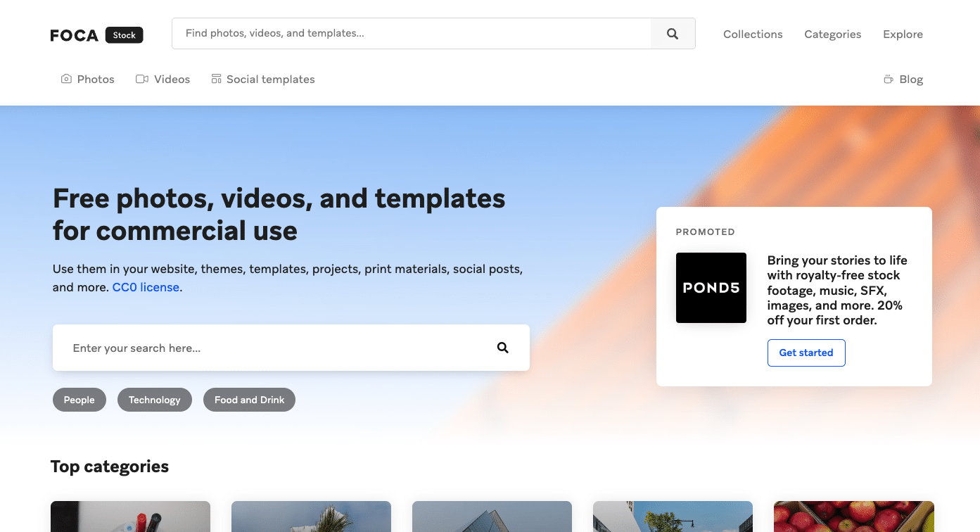Image resolution: width=980 pixels, height=532 pixels.
Task: Open the red apples category thumbnail
Action: click(x=853, y=517)
